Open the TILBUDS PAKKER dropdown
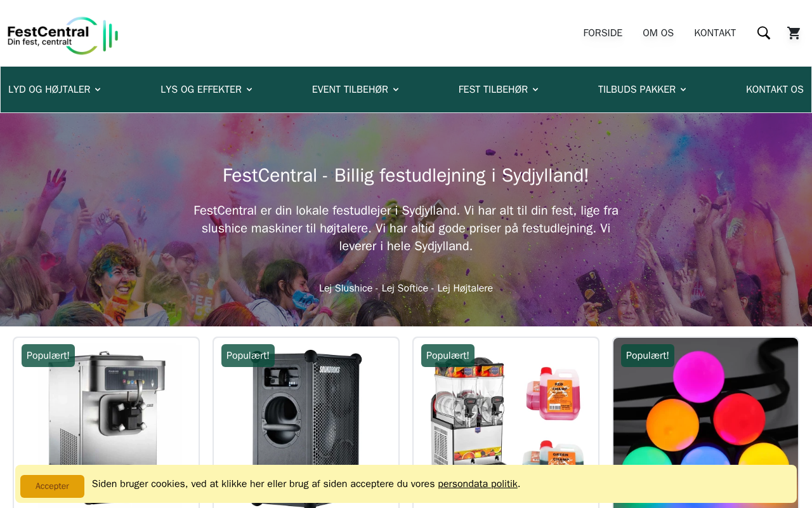Screen dimensions: 812x508 (x=642, y=90)
